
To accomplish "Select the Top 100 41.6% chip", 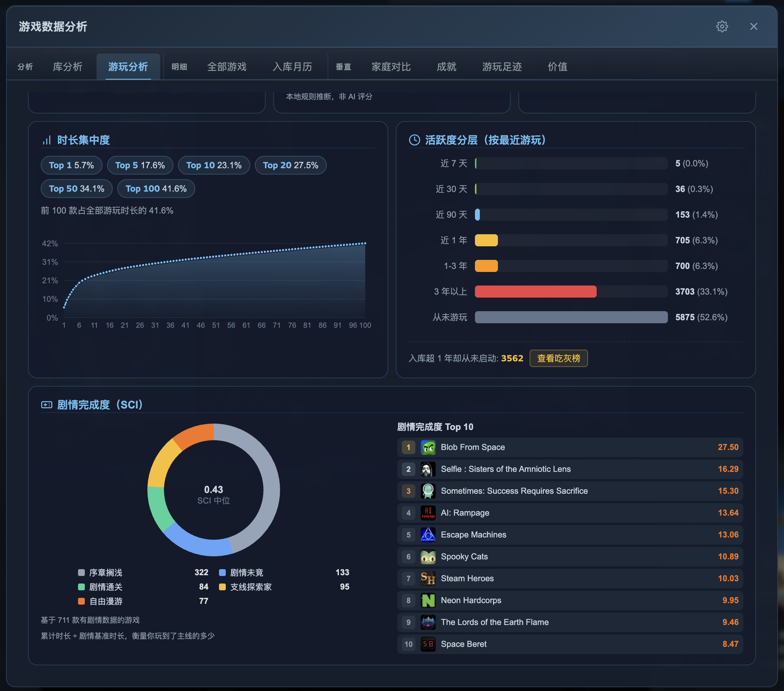I will [x=156, y=189].
